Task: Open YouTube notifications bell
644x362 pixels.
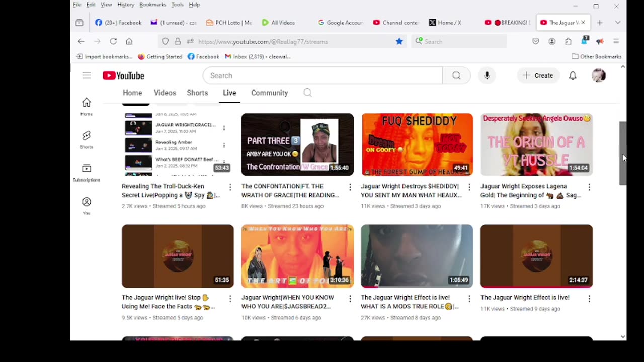Action: 573,75
